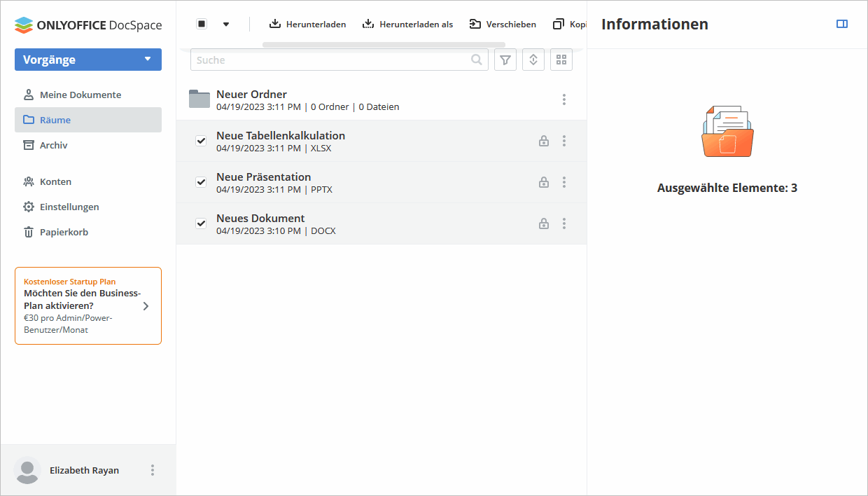Click Herunterladen als button
Screen dimensions: 868x496
[407, 24]
